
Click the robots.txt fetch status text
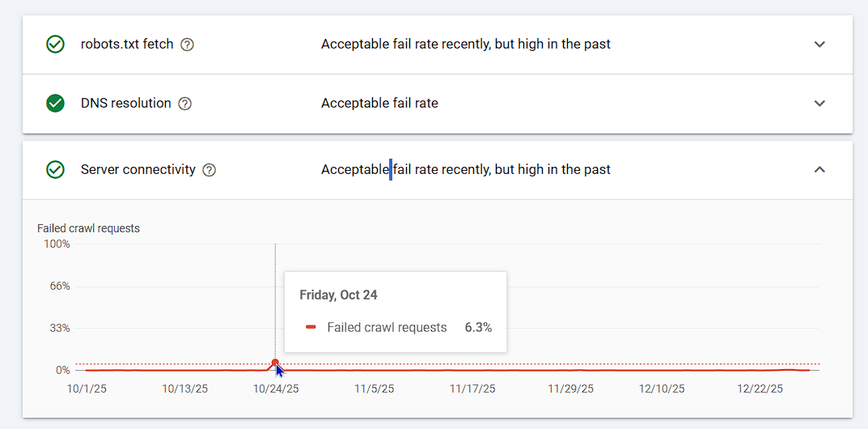(465, 45)
